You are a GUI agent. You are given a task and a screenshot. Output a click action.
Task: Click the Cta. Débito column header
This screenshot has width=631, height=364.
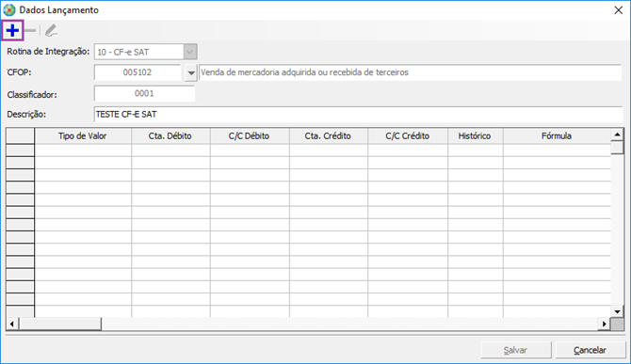point(170,136)
